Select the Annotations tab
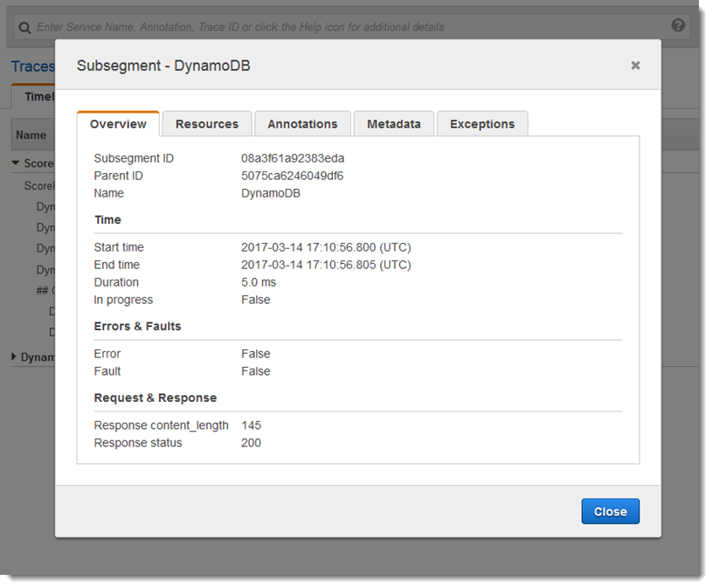712x588 pixels. click(x=302, y=124)
